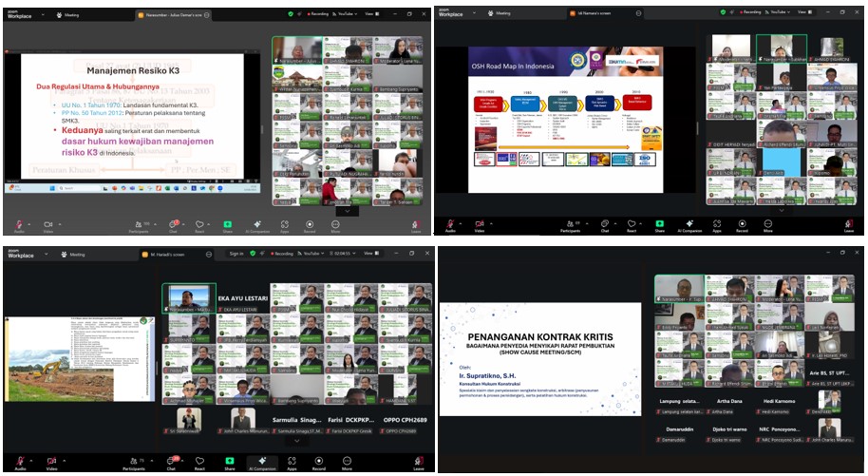Screen dimensions: 868x476
Task: Open the More menu in OSH Road Map window
Action: [x=769, y=224]
